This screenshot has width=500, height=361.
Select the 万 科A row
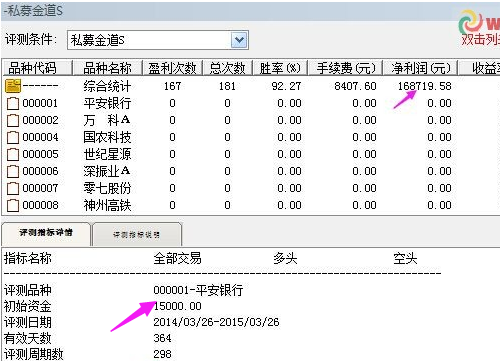click(107, 120)
